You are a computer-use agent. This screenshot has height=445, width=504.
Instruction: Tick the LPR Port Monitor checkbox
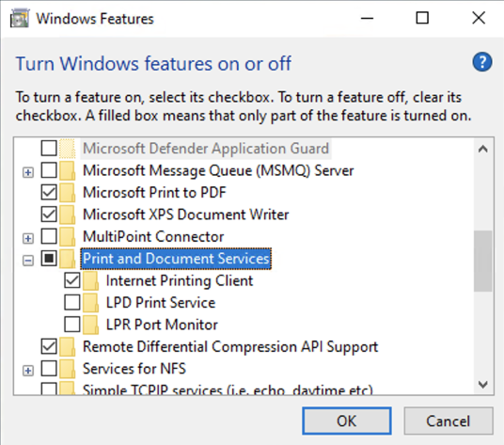[72, 325]
